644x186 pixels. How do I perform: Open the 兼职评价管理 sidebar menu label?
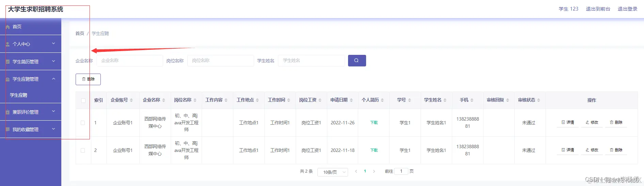tap(26, 112)
